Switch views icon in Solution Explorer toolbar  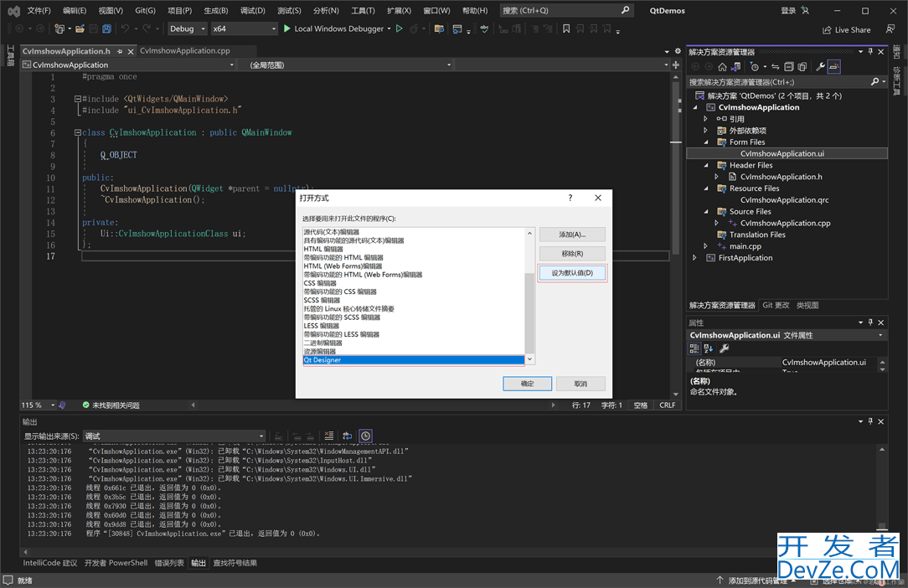tap(736, 67)
